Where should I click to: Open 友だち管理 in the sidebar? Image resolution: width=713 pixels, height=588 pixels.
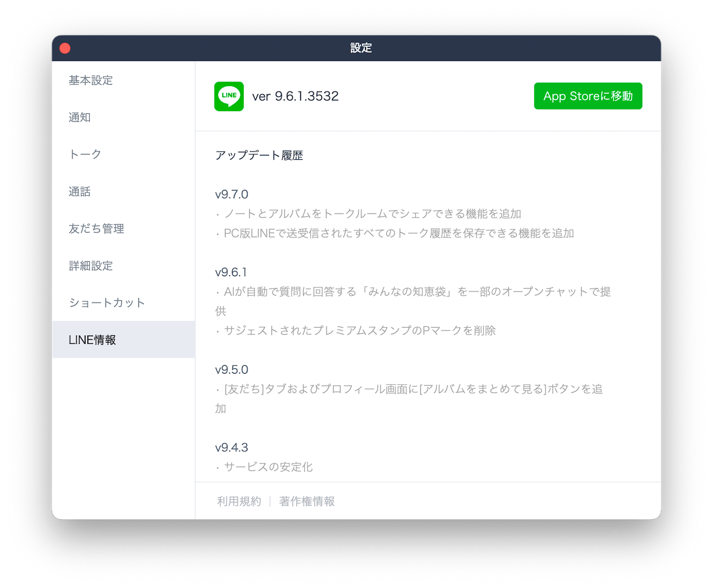[123, 229]
